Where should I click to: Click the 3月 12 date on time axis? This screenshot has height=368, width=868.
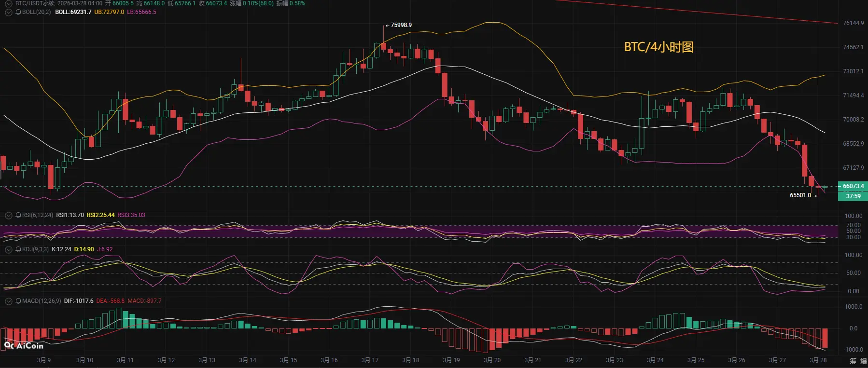coord(166,360)
